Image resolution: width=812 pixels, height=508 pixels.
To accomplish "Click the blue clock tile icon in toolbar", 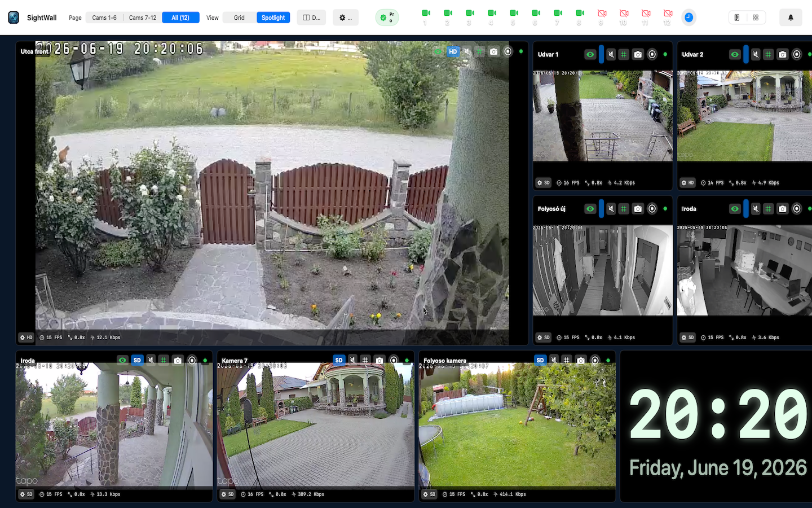I will coord(689,17).
